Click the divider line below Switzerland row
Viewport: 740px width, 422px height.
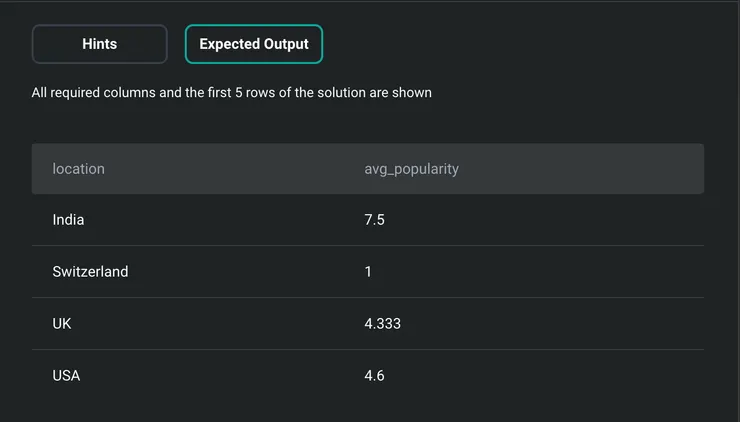click(x=367, y=297)
